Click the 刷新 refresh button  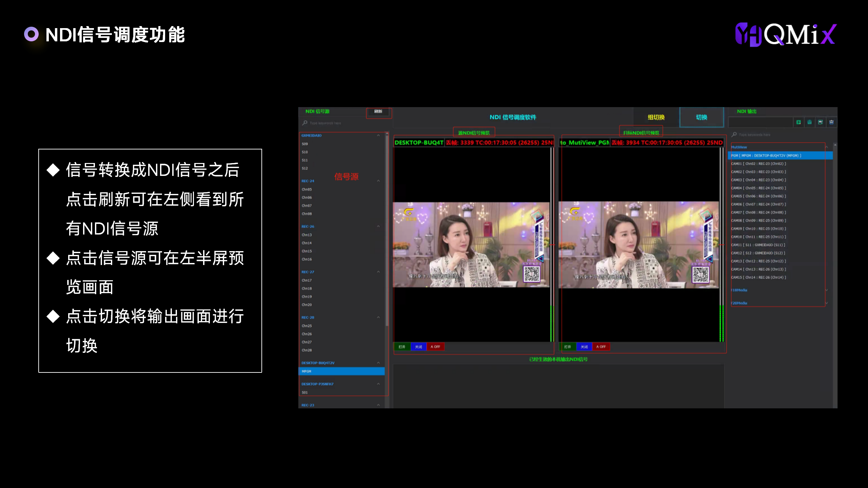378,111
